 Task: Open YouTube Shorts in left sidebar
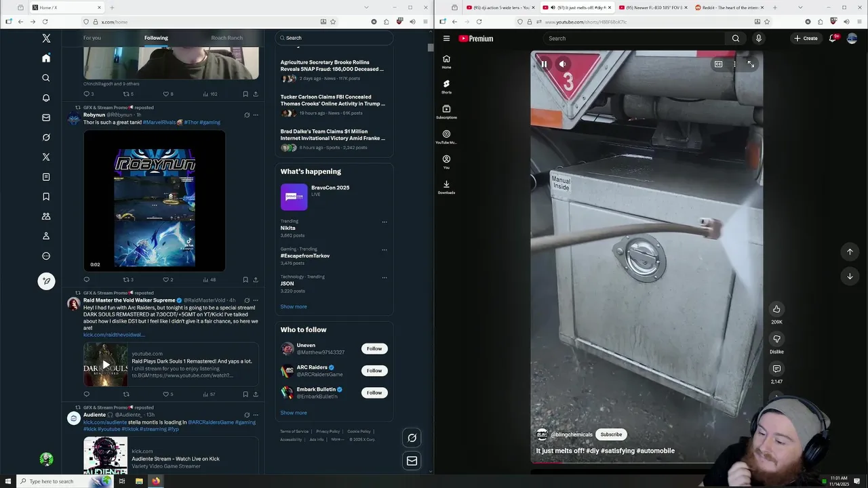[x=446, y=86]
